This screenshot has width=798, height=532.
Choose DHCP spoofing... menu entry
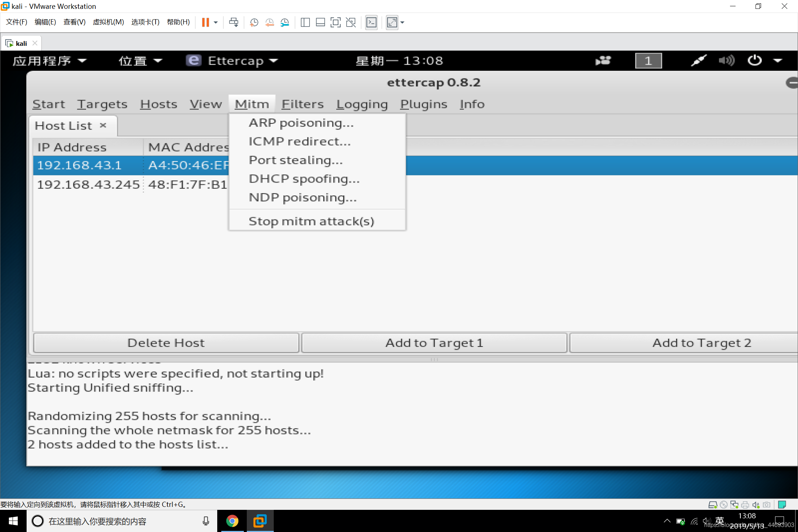[x=317, y=179]
